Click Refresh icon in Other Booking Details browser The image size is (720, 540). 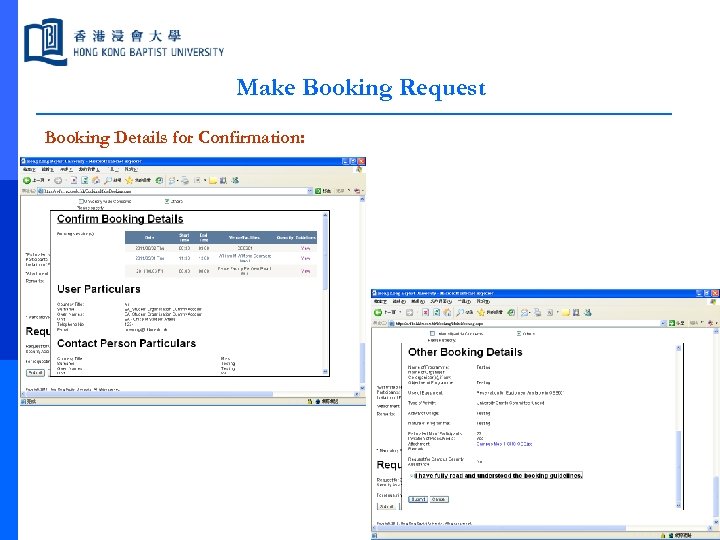pos(437,312)
